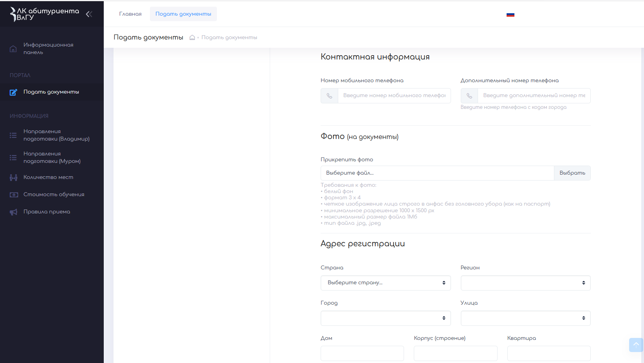
Task: Open Главная tab in top menu
Action: (x=130, y=14)
